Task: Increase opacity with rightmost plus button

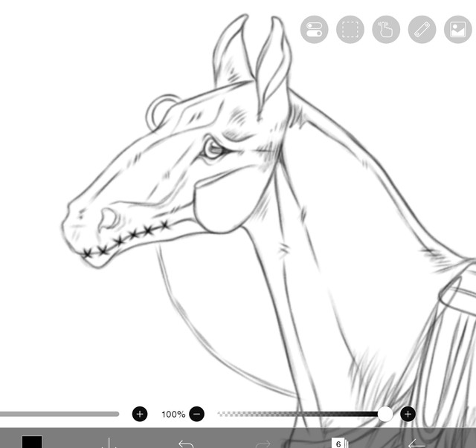Action: tap(408, 414)
